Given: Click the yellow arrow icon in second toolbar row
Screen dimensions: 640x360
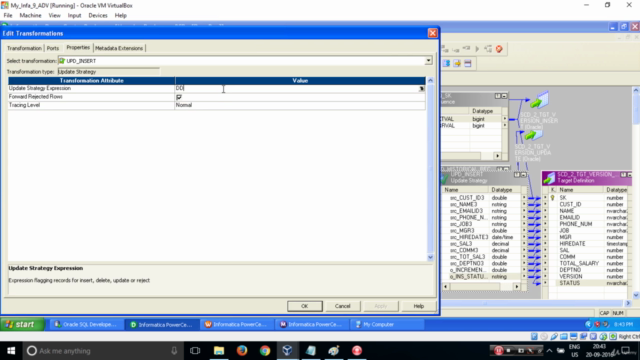Looking at the screenshot, I should [x=457, y=63].
